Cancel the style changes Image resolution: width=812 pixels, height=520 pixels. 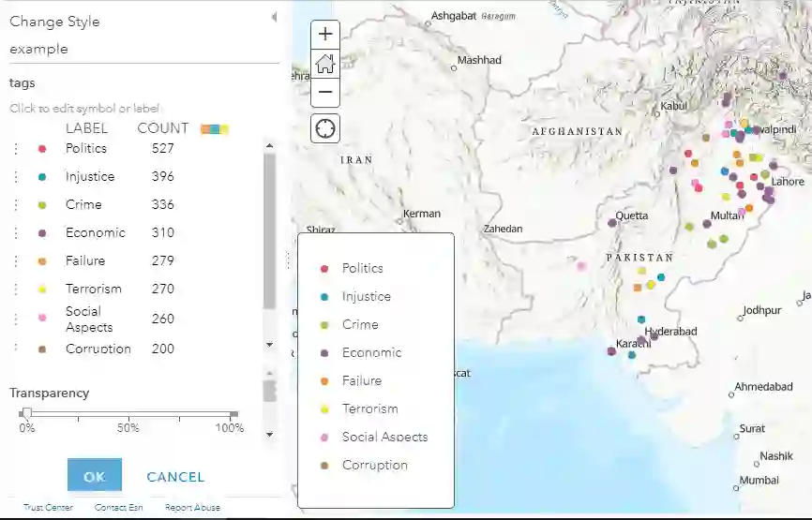point(175,477)
